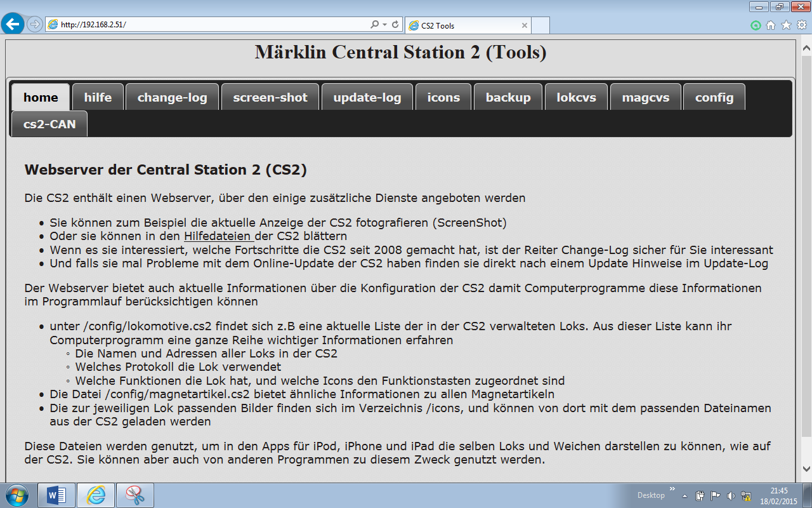Open the cs2-CAN tab
Viewport: 812px width, 508px height.
click(x=49, y=124)
